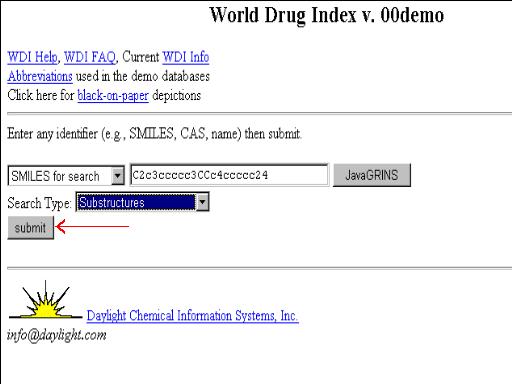Screen dimensions: 512x384
Task: Open the WDI Help link
Action: click(x=32, y=57)
